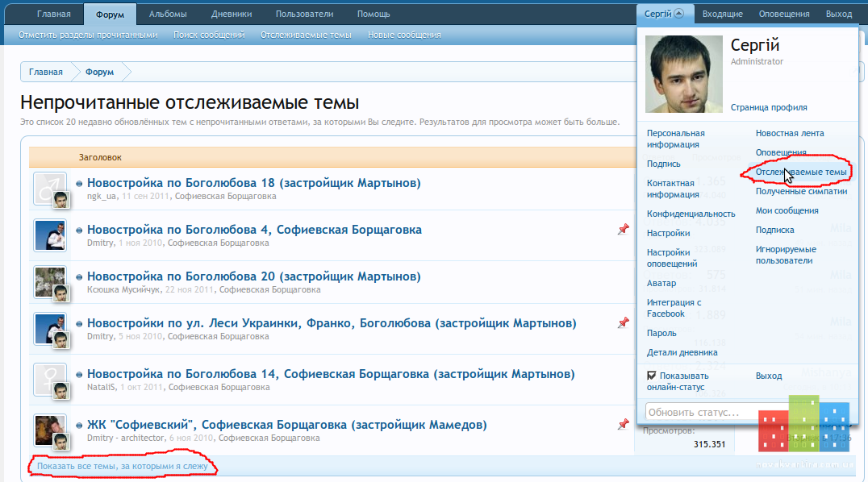Image resolution: width=868 pixels, height=482 pixels.
Task: Open the Помощь tab
Action: tap(373, 14)
